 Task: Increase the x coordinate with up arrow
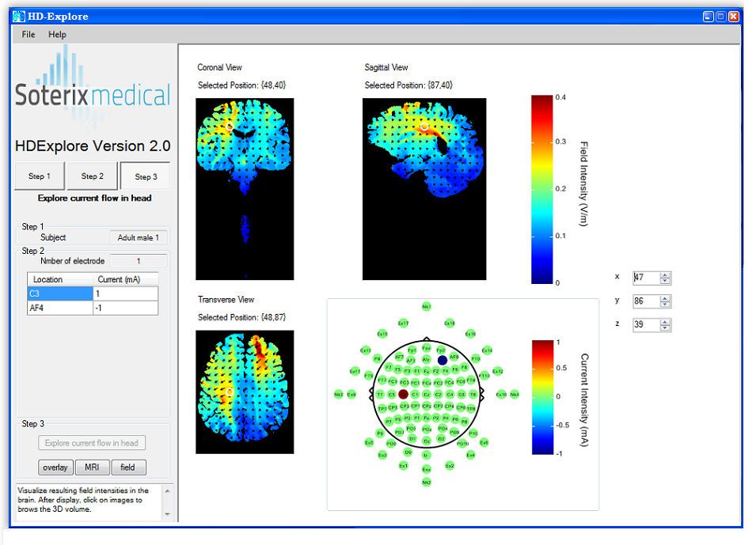tap(665, 274)
